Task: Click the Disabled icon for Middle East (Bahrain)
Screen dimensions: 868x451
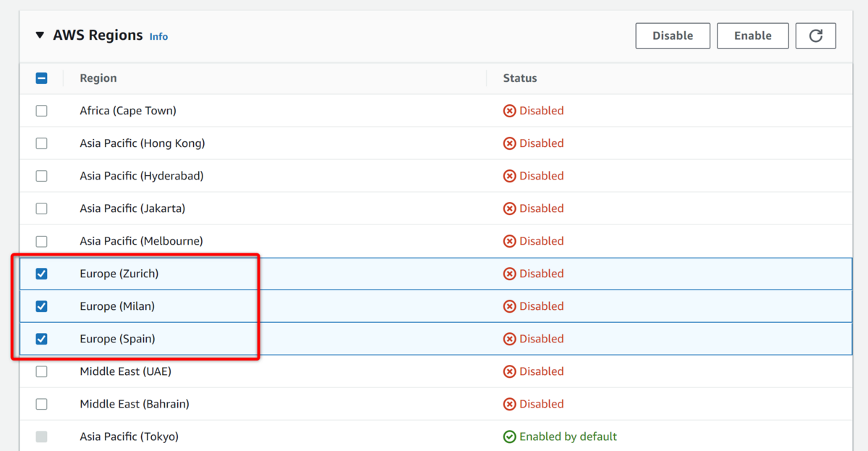Action: pos(509,404)
